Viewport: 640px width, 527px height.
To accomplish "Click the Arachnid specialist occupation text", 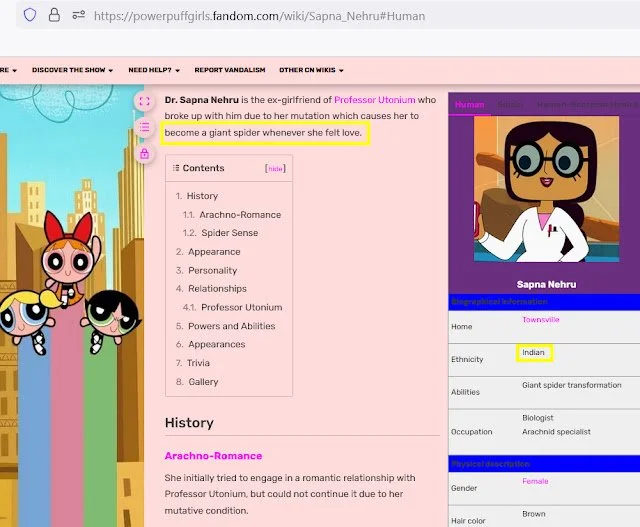I will tap(556, 432).
